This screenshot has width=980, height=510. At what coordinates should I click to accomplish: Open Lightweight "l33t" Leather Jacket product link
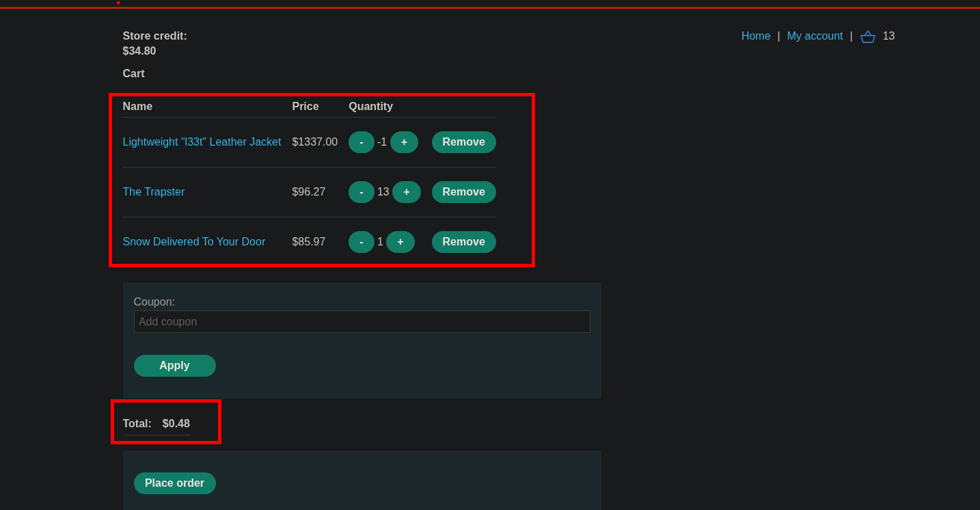coord(202,142)
